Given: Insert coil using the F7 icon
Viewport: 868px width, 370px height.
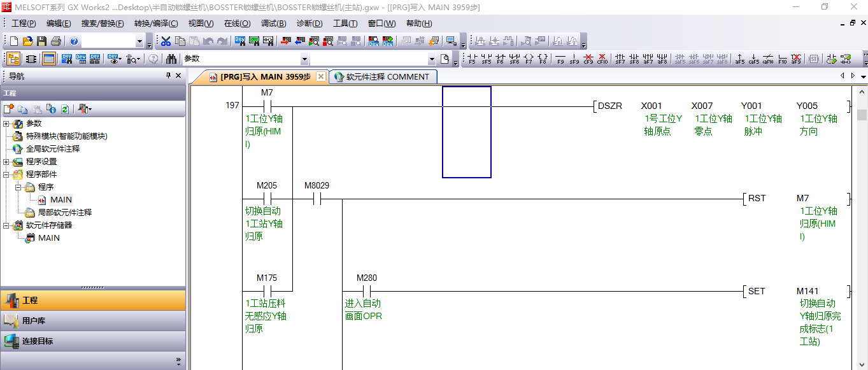Looking at the screenshot, I should [x=529, y=59].
